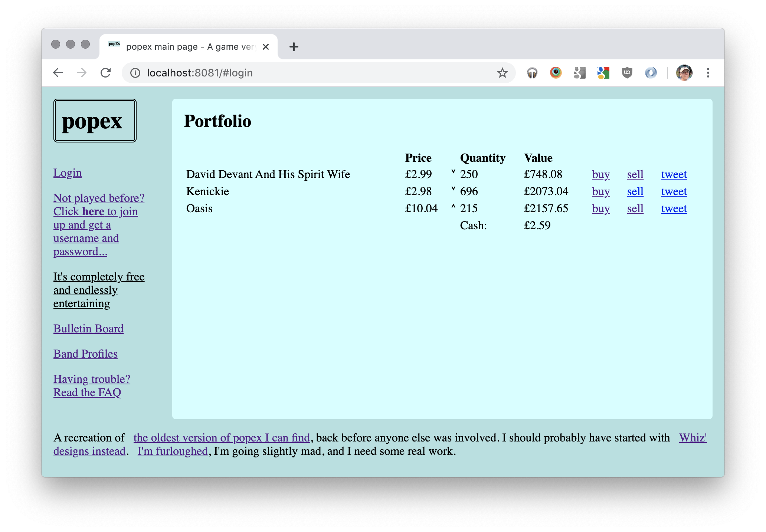Open new tab with plus button
Image resolution: width=766 pixels, height=532 pixels.
294,47
